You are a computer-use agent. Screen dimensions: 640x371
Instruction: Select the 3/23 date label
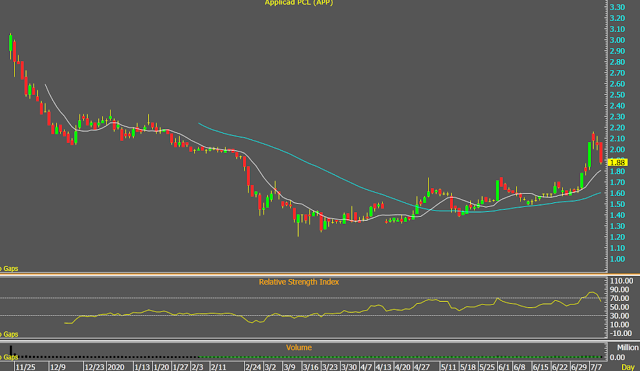330,367
